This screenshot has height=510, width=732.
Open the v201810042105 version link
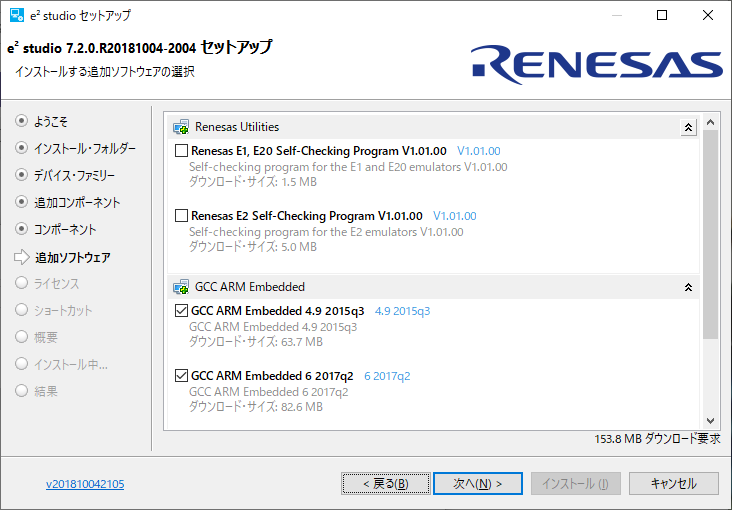(x=85, y=484)
